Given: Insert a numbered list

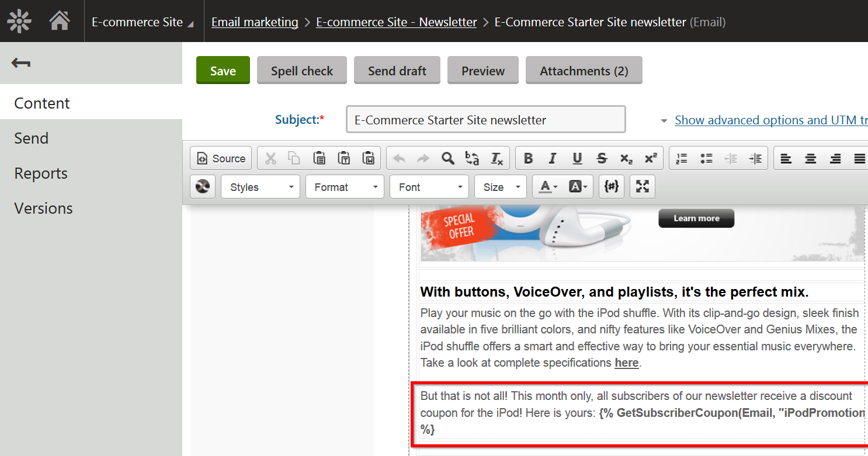Looking at the screenshot, I should click(x=682, y=158).
